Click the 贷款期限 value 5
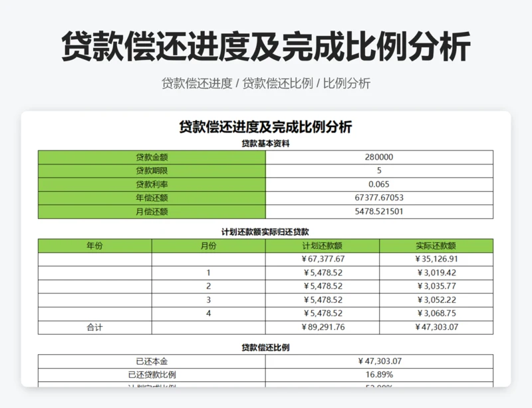Viewport: 532px width, 408px height. click(379, 171)
